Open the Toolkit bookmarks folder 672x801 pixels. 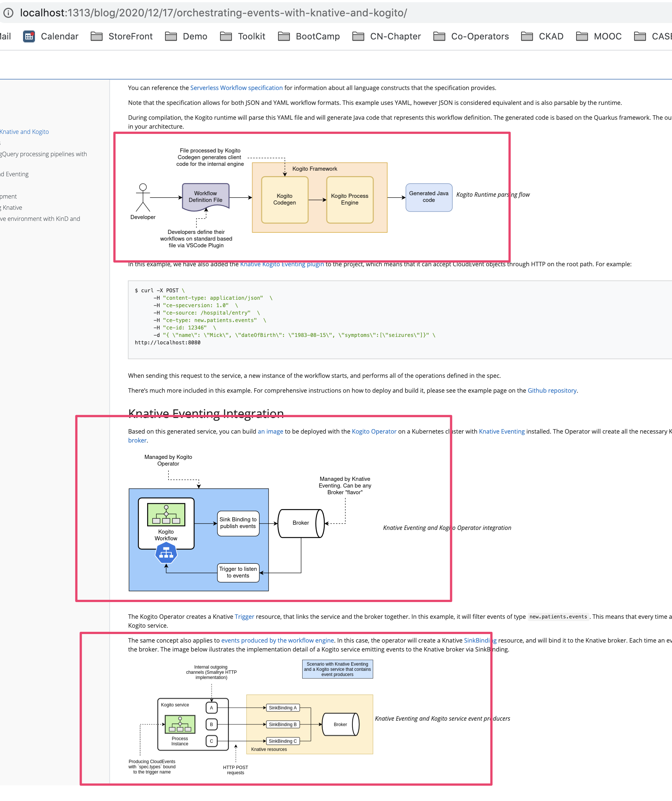tap(242, 36)
